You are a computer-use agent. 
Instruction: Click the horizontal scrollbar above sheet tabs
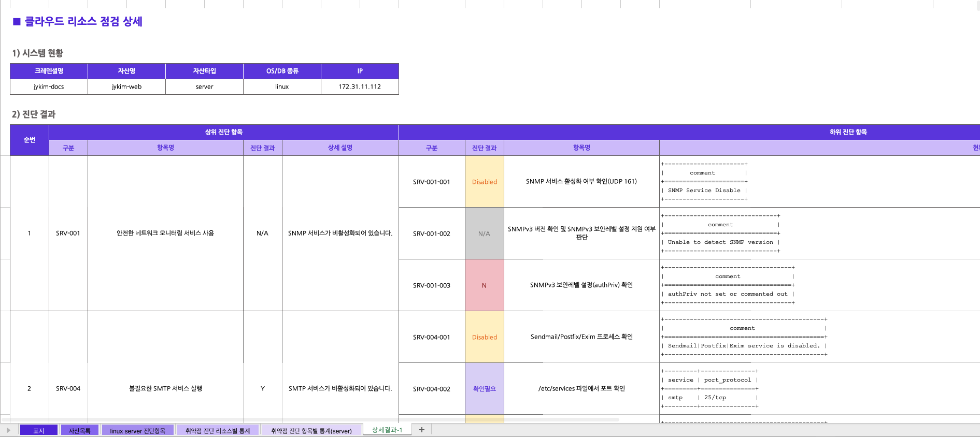click(311, 419)
